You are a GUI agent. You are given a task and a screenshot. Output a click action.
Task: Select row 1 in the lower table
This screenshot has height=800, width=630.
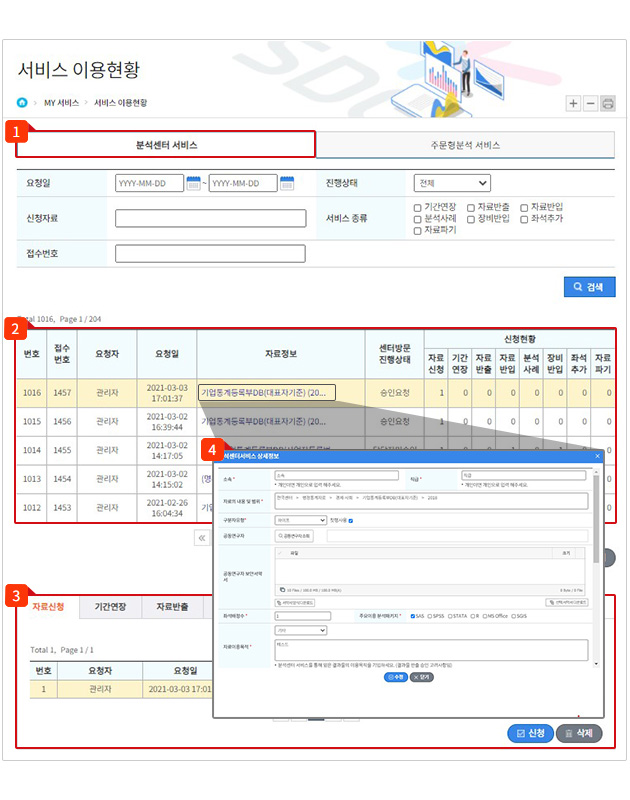[120, 689]
